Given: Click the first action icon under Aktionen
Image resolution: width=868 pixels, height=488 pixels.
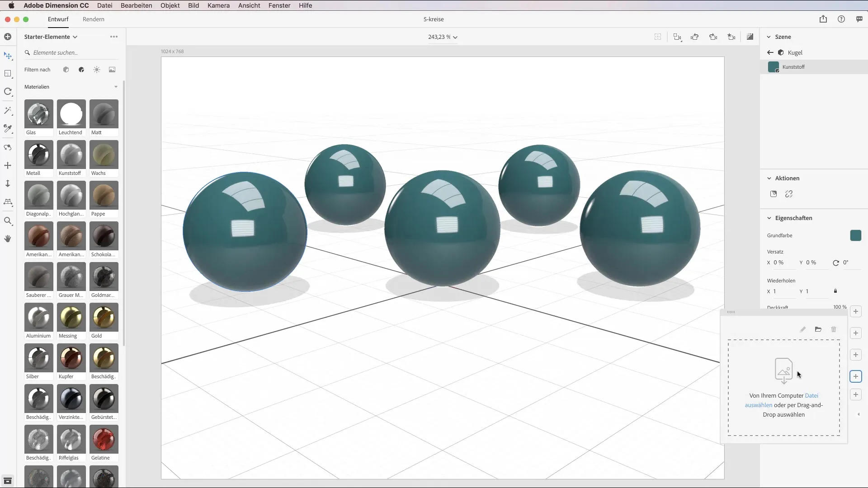Looking at the screenshot, I should (x=774, y=194).
